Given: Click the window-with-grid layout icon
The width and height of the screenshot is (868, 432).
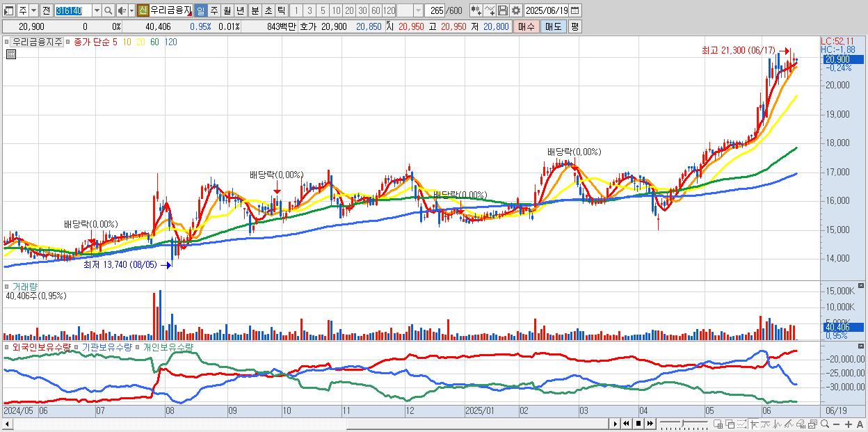Looking at the screenshot, I should (x=718, y=424).
